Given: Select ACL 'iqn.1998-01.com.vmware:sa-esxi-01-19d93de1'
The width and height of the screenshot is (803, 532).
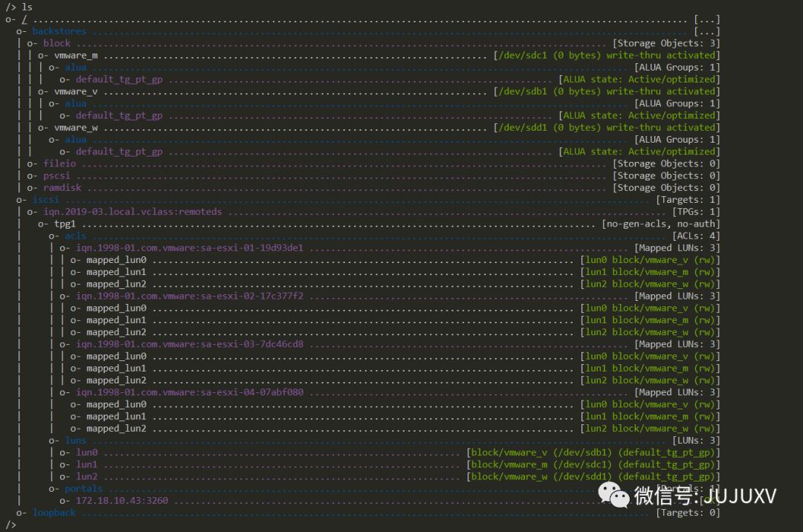Looking at the screenshot, I should click(190, 247).
